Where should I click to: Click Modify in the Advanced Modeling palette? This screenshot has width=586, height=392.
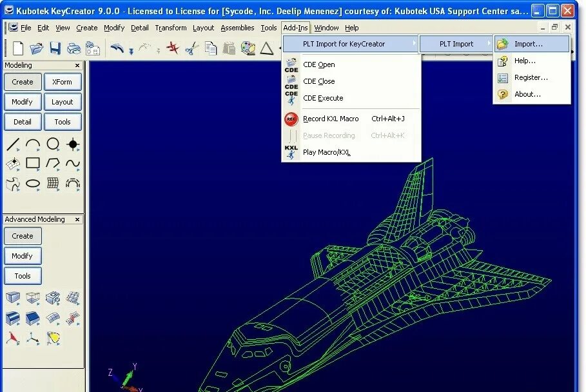tap(23, 256)
